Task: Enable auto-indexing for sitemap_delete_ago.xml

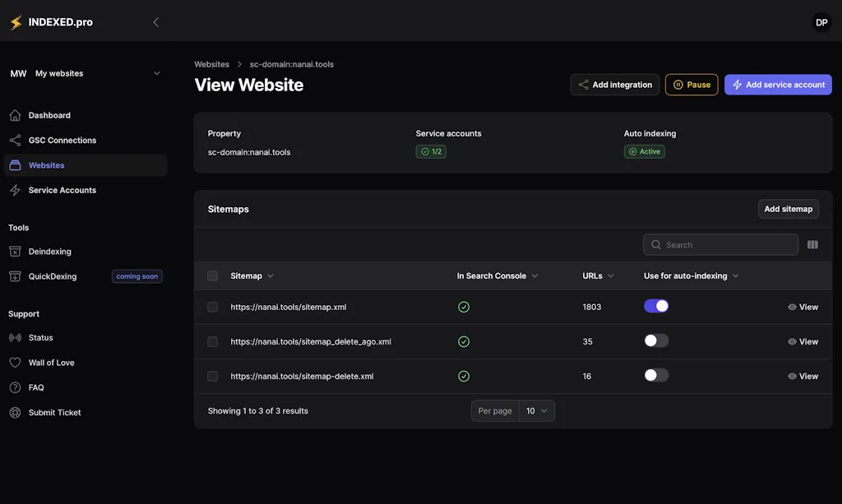Action: 656,340
